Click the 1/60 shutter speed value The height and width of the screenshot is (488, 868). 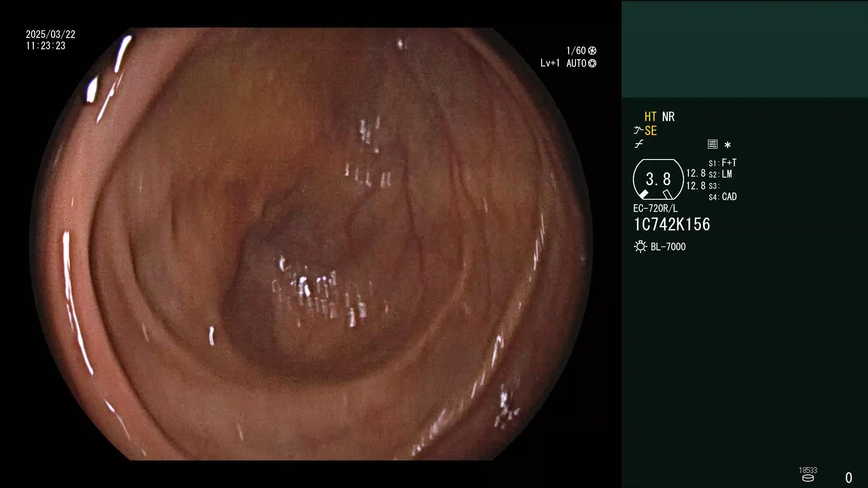pos(576,51)
